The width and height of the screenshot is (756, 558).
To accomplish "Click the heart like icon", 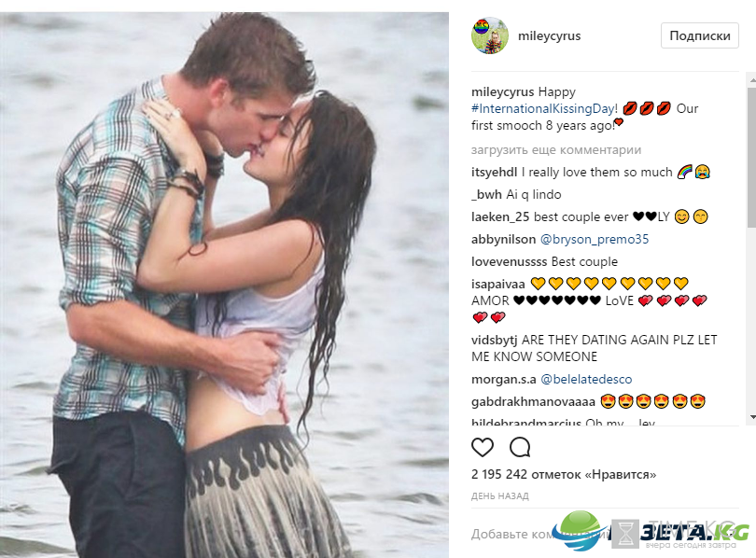I will (x=483, y=447).
